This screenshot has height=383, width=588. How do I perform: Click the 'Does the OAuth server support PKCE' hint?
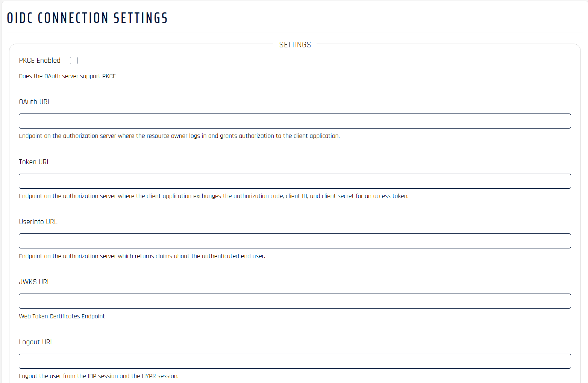(x=67, y=76)
